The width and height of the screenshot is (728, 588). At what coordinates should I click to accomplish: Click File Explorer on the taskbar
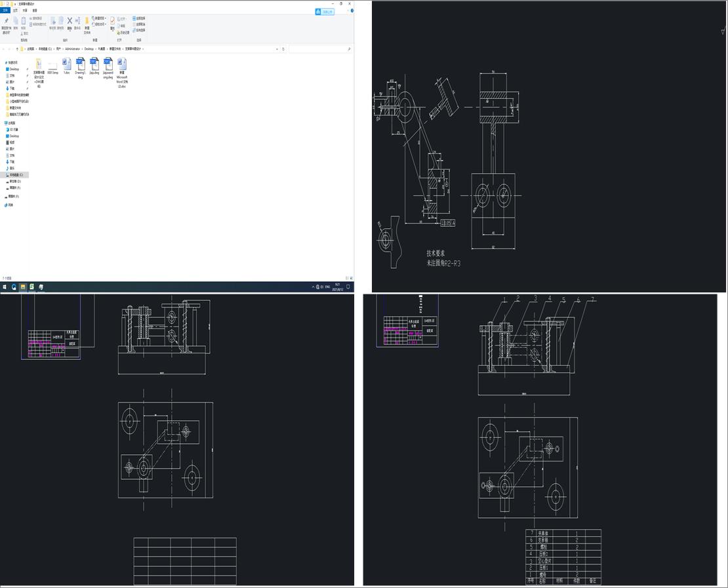pos(23,287)
